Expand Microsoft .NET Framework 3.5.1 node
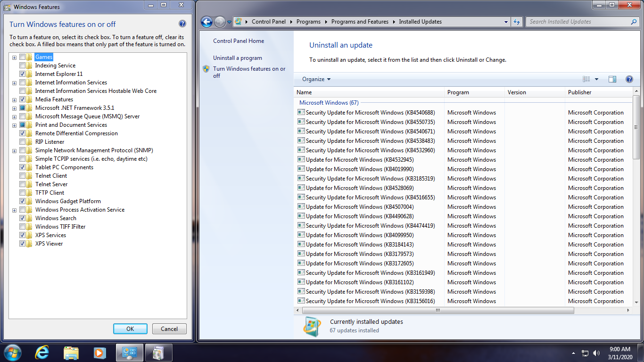Screen dimensions: 644x362 (x=15, y=108)
